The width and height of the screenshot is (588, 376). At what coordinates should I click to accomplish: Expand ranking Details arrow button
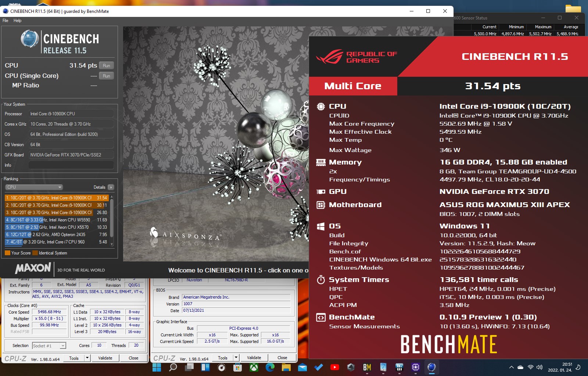click(x=111, y=187)
